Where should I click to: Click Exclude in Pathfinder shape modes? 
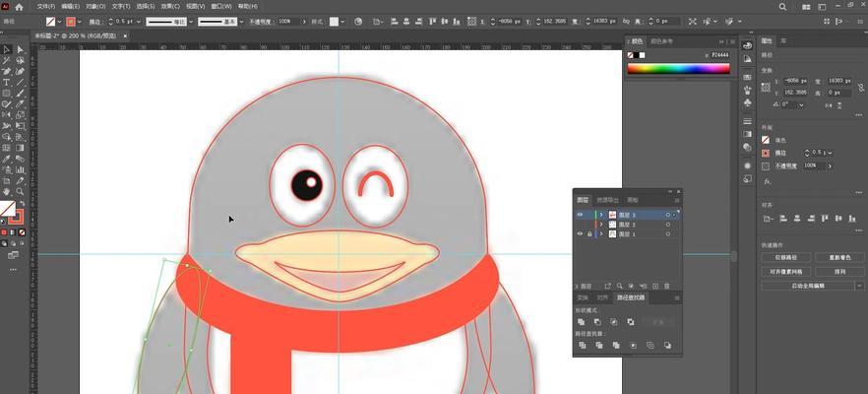point(631,322)
